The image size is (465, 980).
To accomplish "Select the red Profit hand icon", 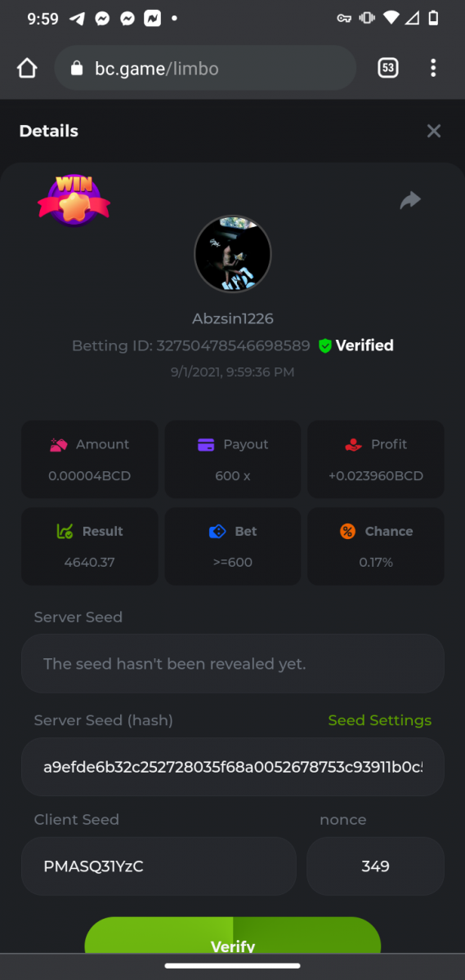I will click(x=353, y=445).
